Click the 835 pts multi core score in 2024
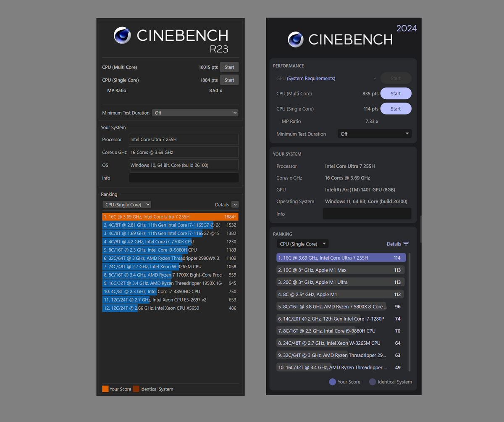 [x=370, y=94]
